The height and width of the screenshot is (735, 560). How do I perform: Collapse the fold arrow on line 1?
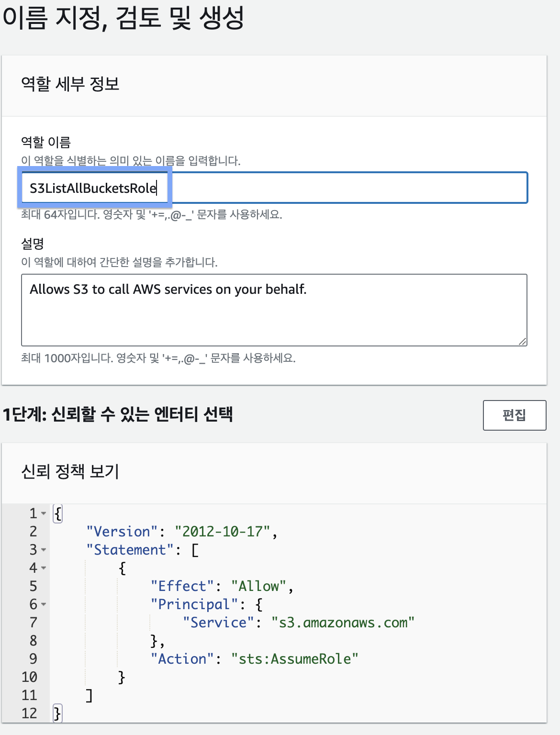(44, 513)
